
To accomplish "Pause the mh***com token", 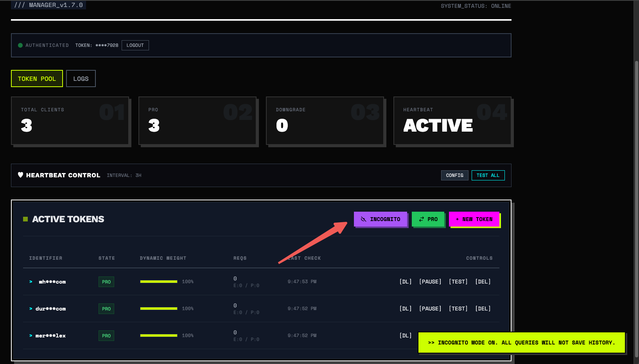I will coord(430,282).
